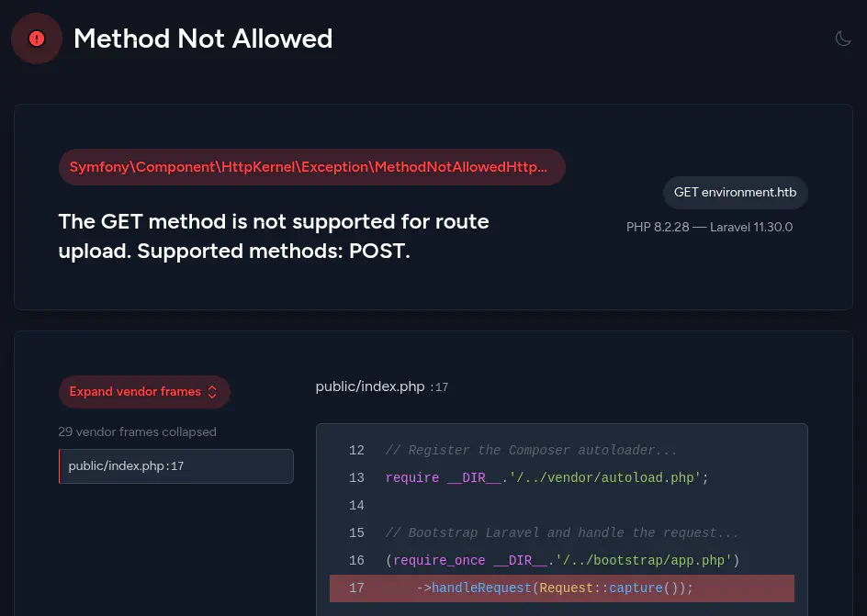
Task: Click the PHP 8.2.28 — Laravel 11.30.0 version text
Action: (709, 227)
